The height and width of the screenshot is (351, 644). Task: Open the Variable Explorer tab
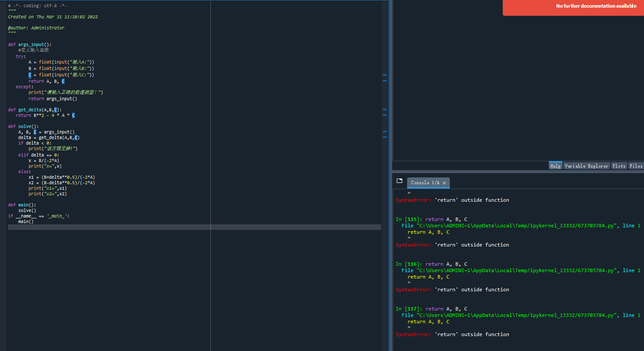(x=586, y=166)
